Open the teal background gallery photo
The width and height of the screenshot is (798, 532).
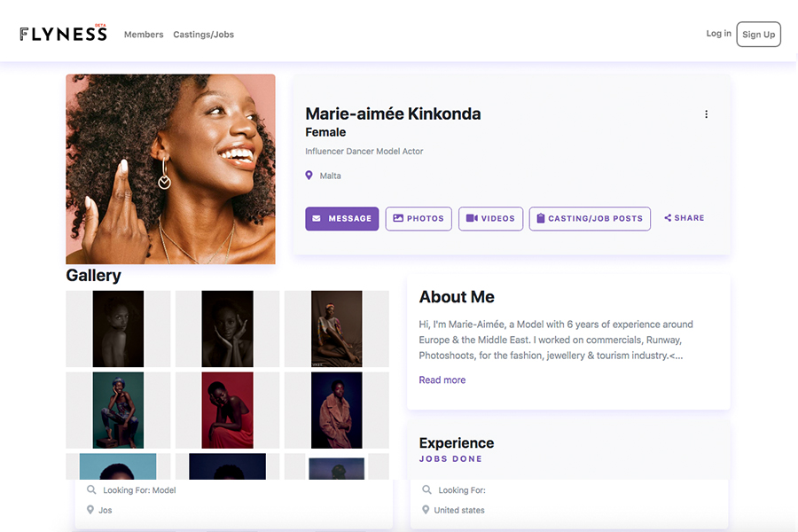pos(118,411)
